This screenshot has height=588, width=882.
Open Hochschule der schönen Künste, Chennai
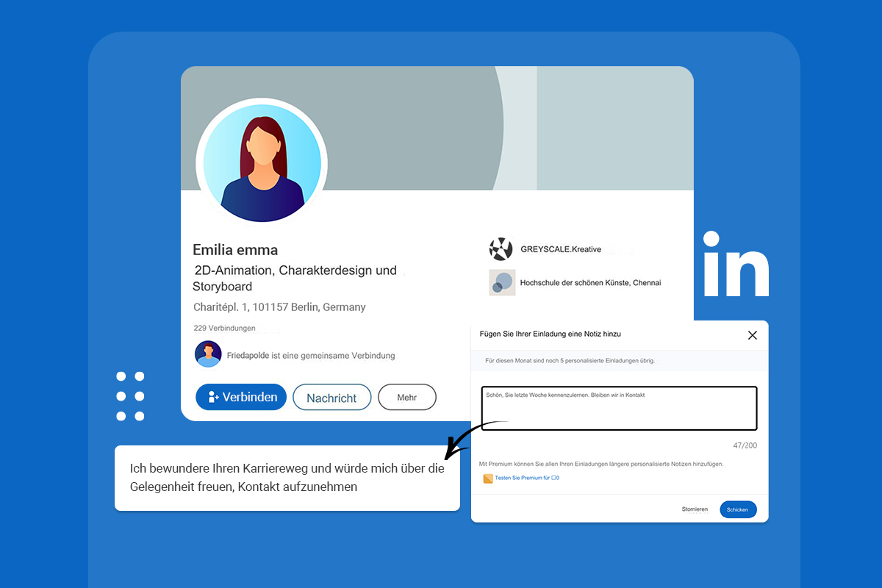click(x=591, y=282)
